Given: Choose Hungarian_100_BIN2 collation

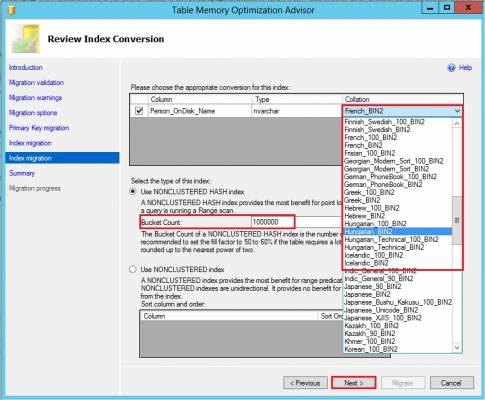Looking at the screenshot, I should pyautogui.click(x=375, y=224).
